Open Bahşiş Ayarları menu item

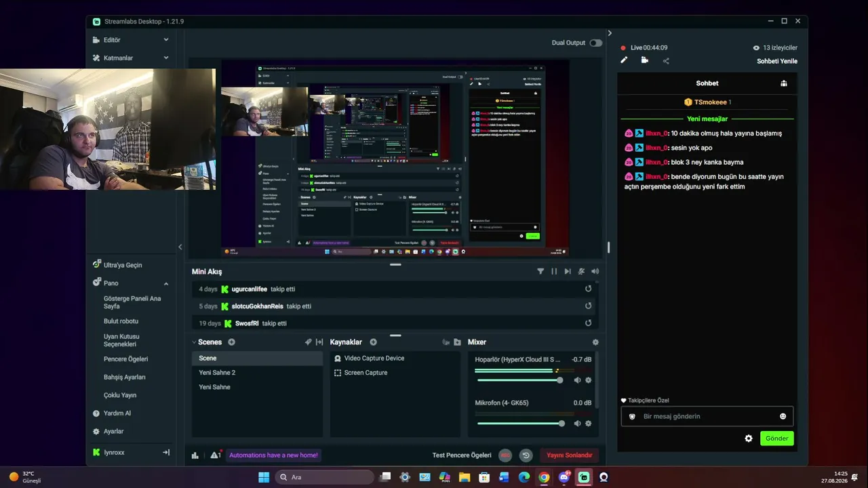tap(124, 377)
